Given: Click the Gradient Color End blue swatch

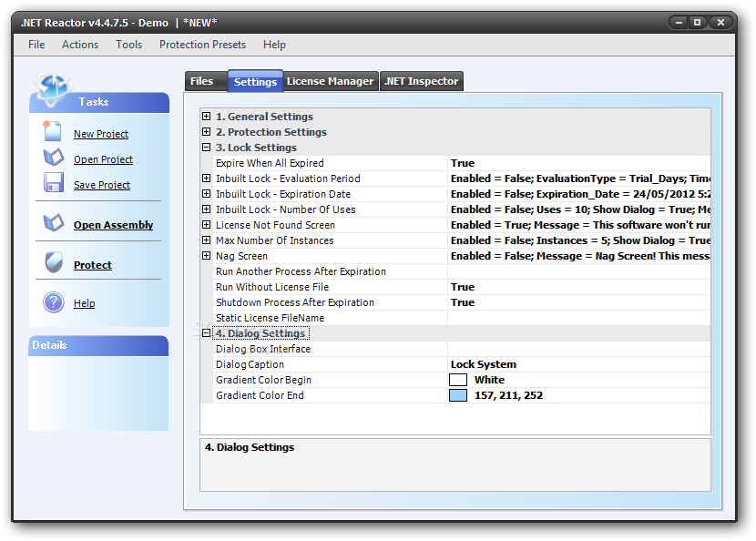Looking at the screenshot, I should coord(458,395).
